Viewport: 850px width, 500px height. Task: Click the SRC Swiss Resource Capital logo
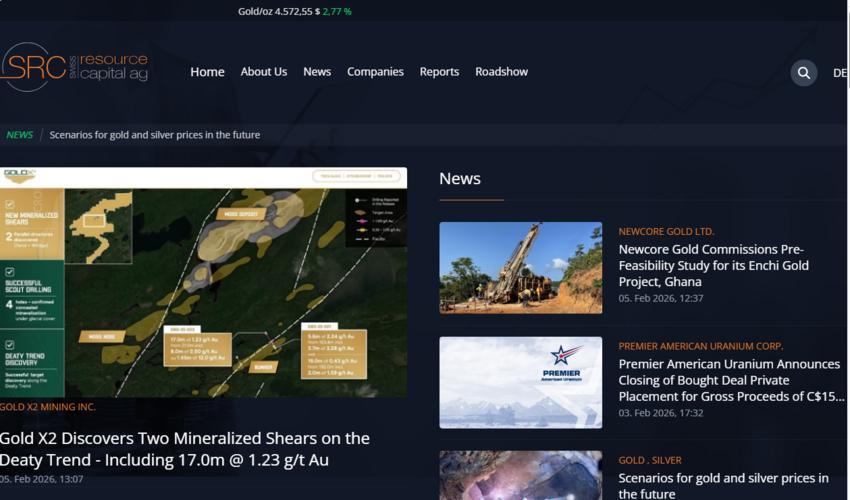pos(75,67)
